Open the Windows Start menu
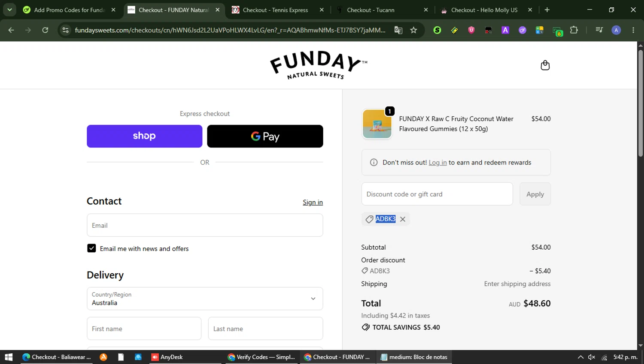Viewport: 644px width, 364px height. pos(9,357)
